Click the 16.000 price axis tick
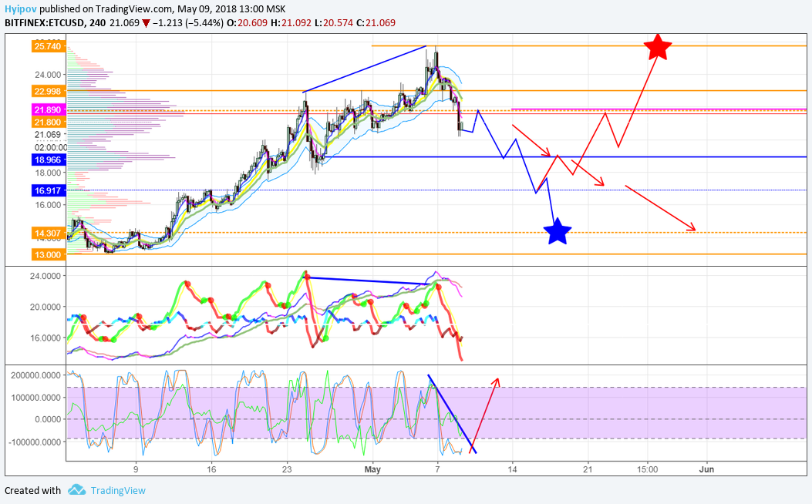This screenshot has width=812, height=504. [x=48, y=204]
